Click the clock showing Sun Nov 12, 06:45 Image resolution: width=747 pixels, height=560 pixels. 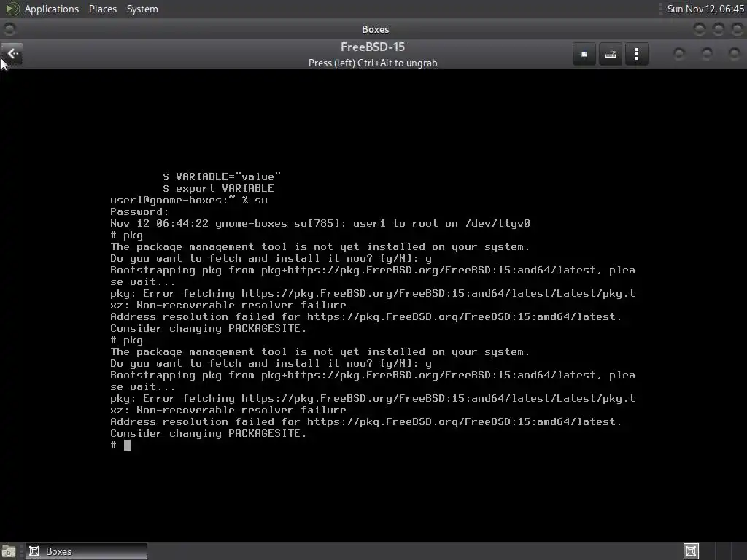pos(705,9)
